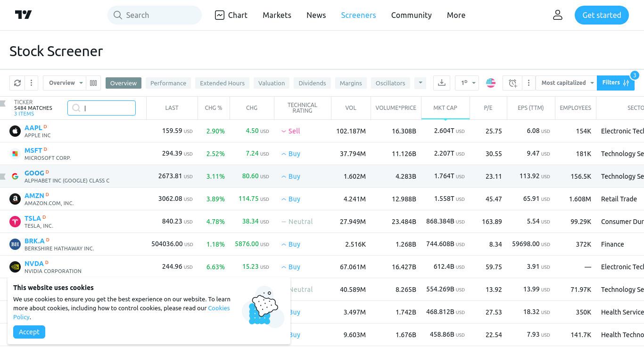Image resolution: width=644 pixels, height=348 pixels.
Task: Click the Tesla logo icon
Action: click(x=15, y=222)
